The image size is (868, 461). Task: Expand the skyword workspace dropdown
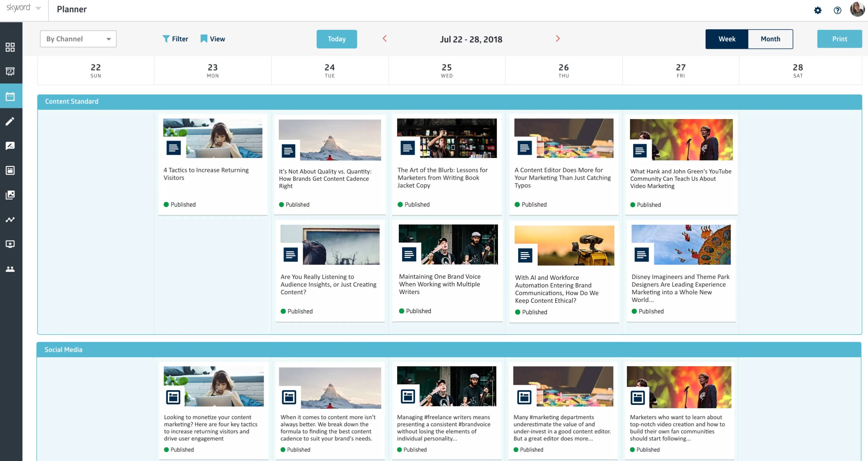(x=38, y=8)
